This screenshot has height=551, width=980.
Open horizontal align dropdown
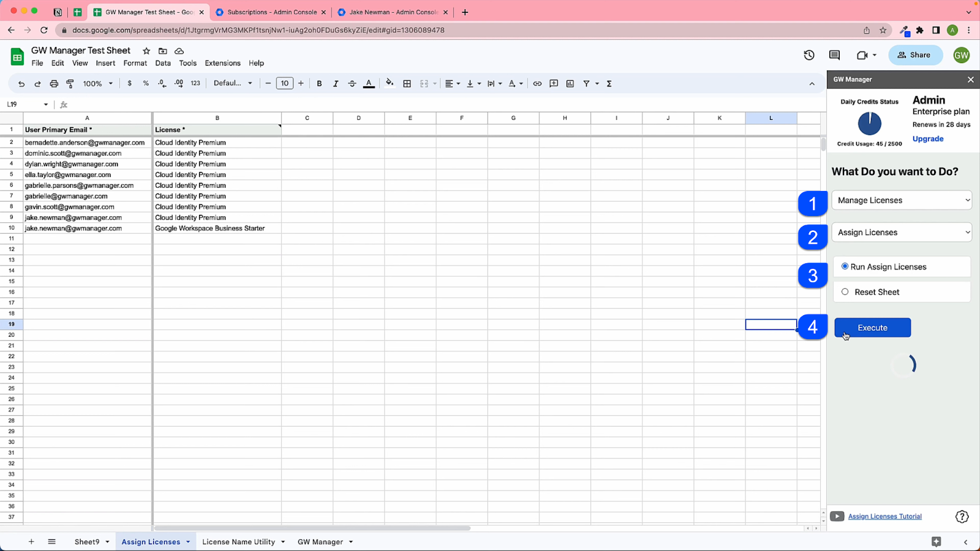coord(453,83)
